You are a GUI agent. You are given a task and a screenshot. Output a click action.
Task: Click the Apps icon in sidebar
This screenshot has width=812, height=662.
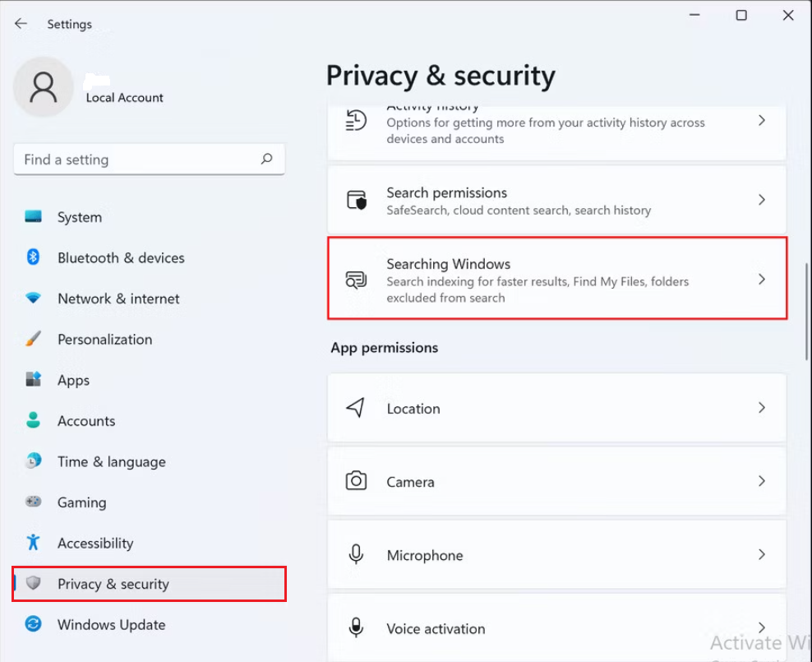point(33,379)
